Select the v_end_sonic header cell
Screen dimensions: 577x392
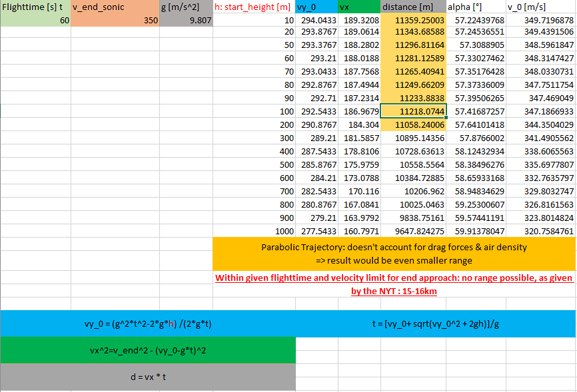tap(115, 7)
